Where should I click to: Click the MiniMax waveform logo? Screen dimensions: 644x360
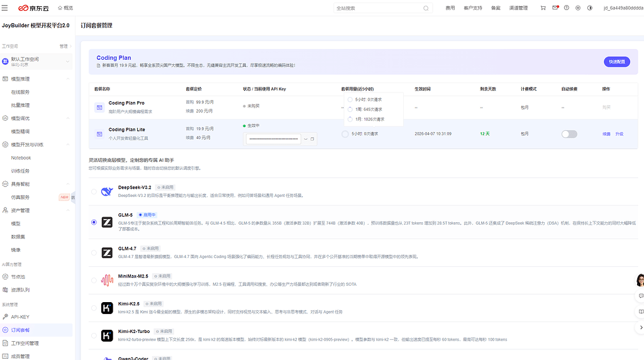click(107, 280)
